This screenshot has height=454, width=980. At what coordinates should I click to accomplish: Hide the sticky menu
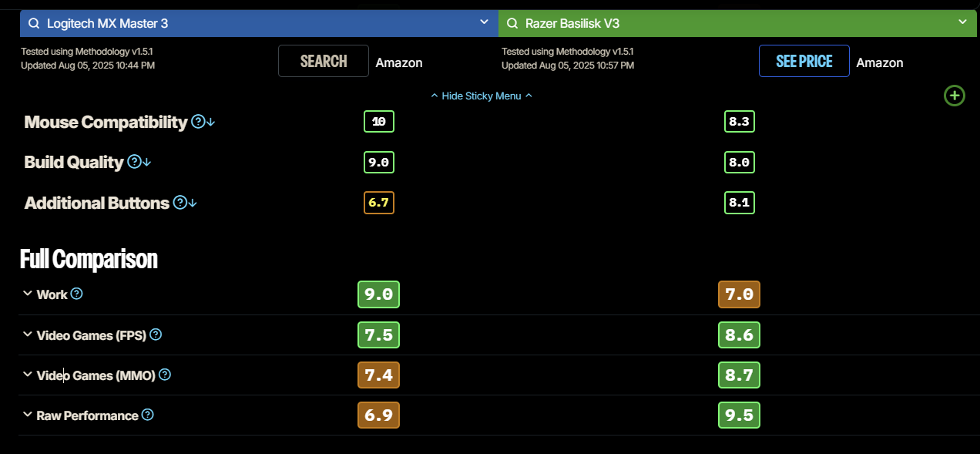pos(482,96)
